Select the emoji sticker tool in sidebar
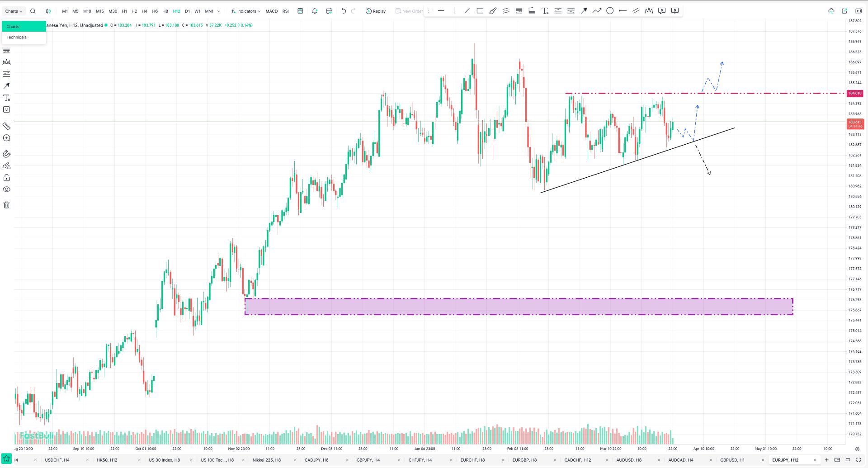 6,109
